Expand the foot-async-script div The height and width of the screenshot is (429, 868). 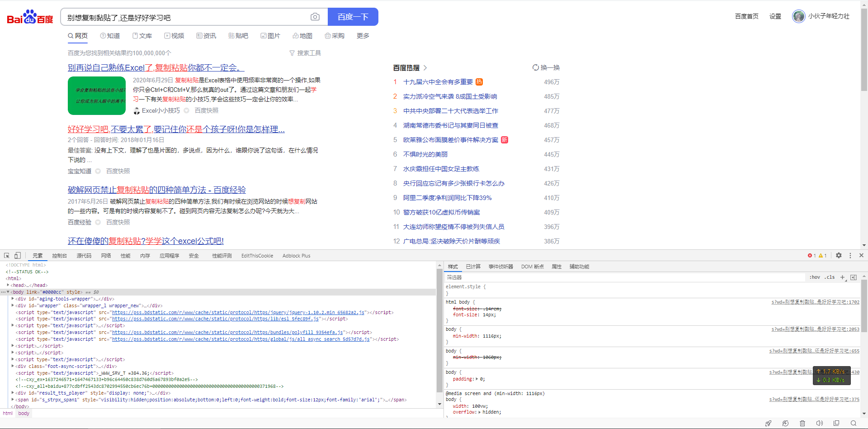[x=13, y=366]
